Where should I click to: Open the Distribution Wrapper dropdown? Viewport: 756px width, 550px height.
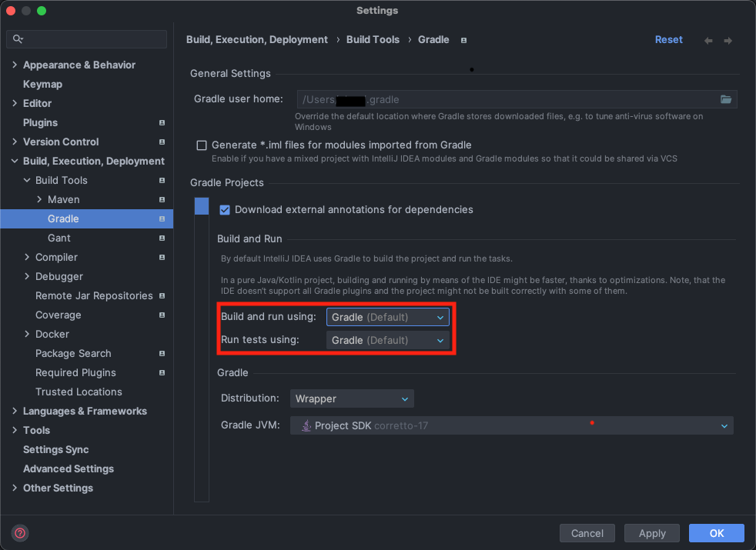352,398
